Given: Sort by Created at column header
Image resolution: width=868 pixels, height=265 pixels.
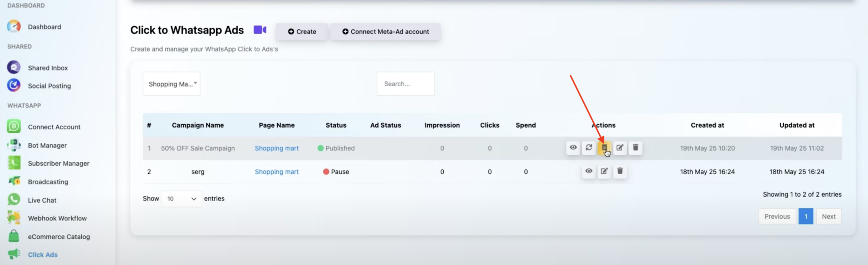Looking at the screenshot, I should [x=707, y=125].
